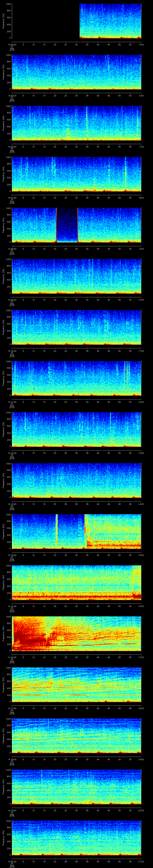The width and height of the screenshot is (153, 868).
Task: Click the 14:15:00 start time label
Action: 12,606
